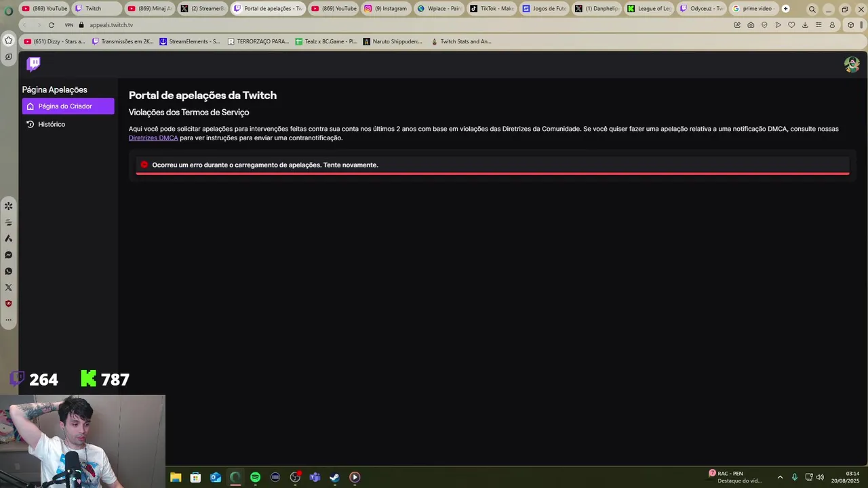This screenshot has height=488, width=868.
Task: Open the Aria AI icon in Opera sidebar
Action: coord(9,239)
